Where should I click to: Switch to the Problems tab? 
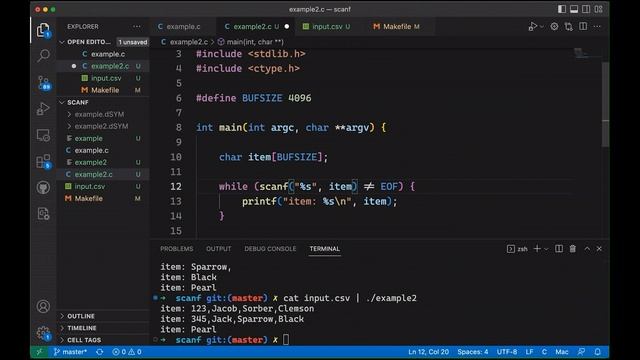[176, 249]
